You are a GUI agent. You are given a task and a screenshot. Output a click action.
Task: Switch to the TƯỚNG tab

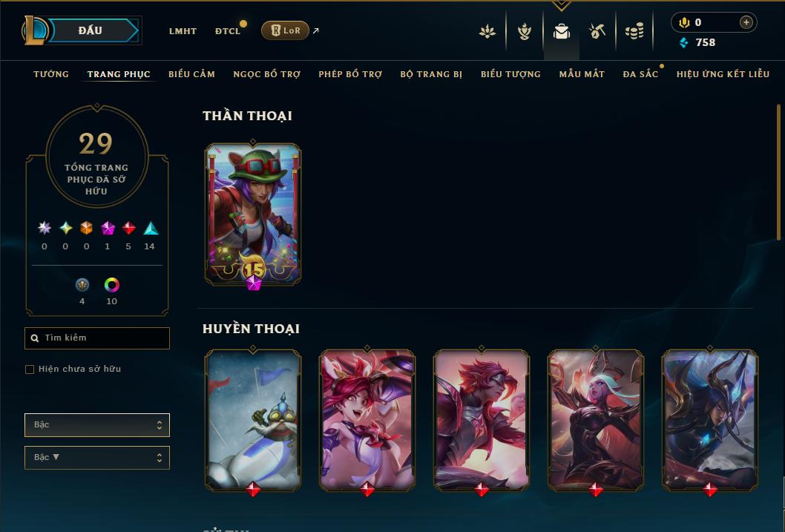click(x=51, y=74)
